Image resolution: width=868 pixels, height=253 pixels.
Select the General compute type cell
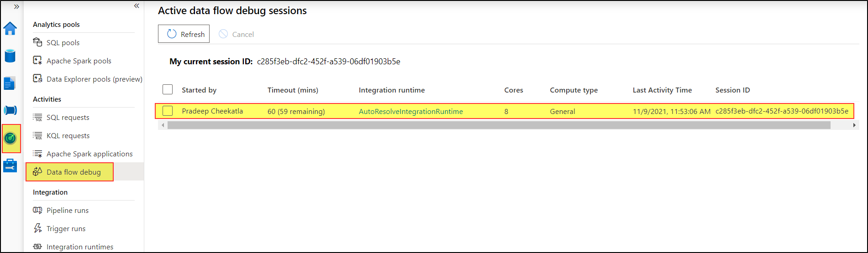click(563, 111)
